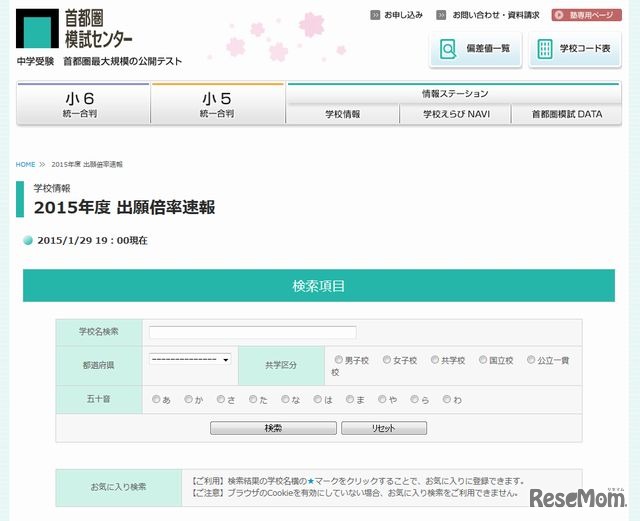Click the 都道府県 label cell
The width and height of the screenshot is (640, 521).
click(x=99, y=365)
